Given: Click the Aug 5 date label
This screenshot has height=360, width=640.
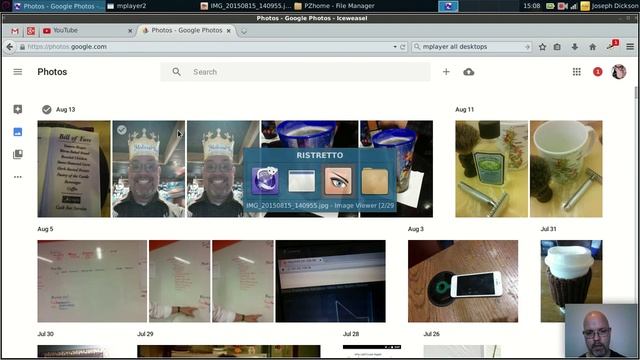Looking at the screenshot, I should point(45,229).
